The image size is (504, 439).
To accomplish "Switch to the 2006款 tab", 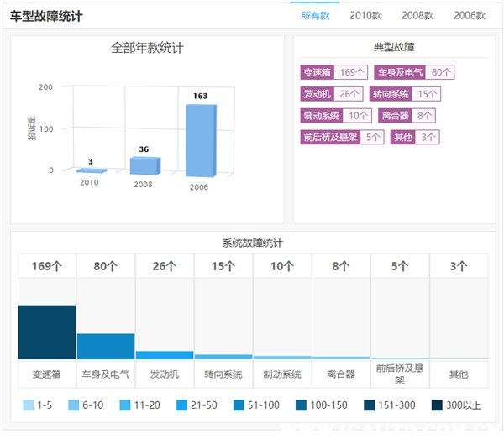I will pos(470,15).
